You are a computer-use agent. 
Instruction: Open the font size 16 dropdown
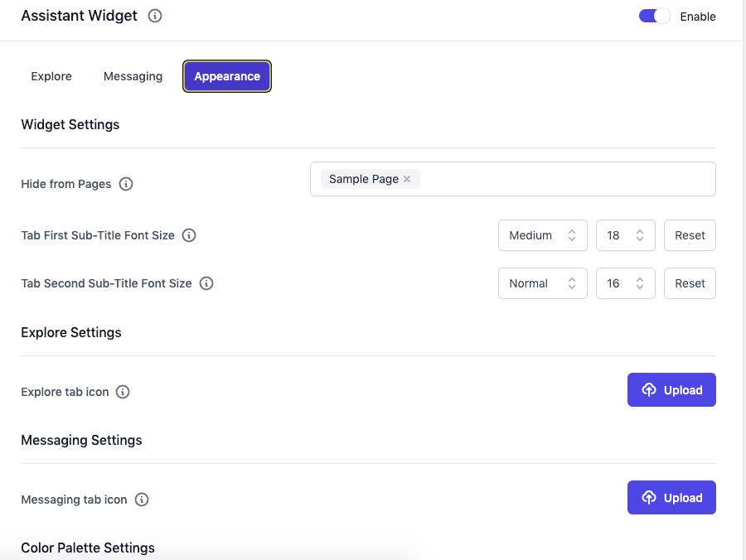pos(625,283)
